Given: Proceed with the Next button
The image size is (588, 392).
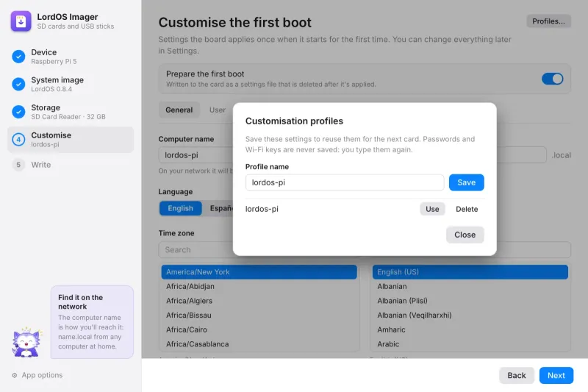Looking at the screenshot, I should pyautogui.click(x=556, y=375).
